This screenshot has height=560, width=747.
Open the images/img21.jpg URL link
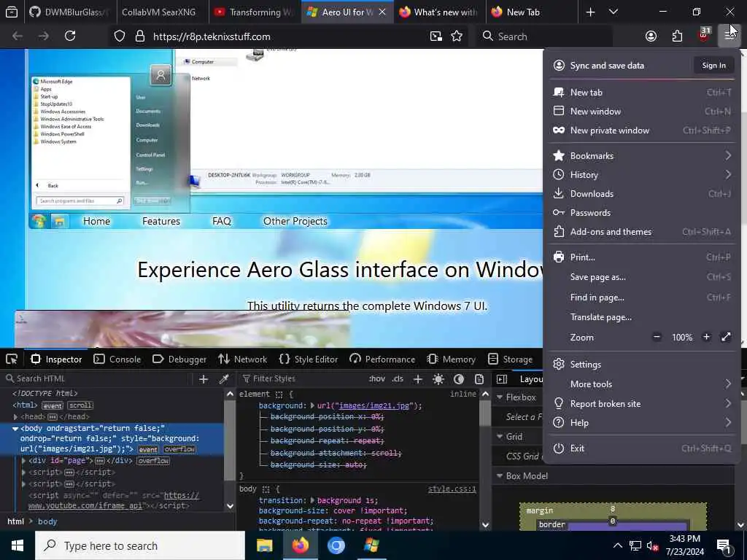point(373,405)
